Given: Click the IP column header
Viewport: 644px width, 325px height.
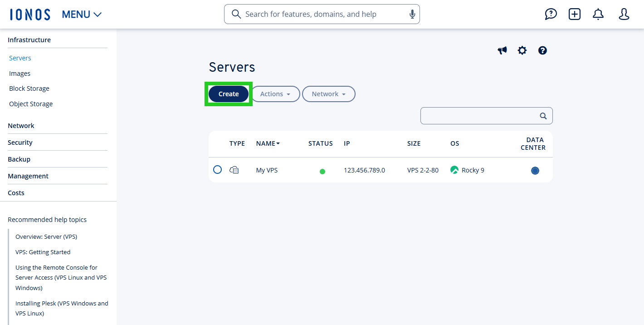Looking at the screenshot, I should tap(347, 143).
